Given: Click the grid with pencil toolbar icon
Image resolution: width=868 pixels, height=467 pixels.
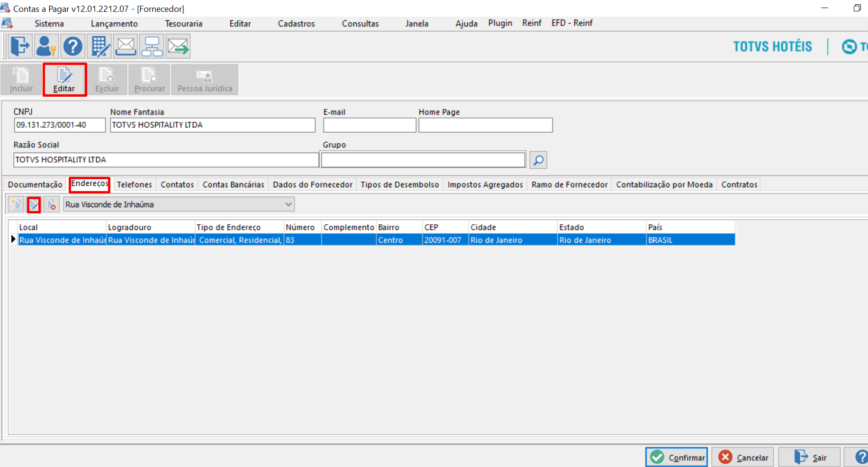Looking at the screenshot, I should (99, 46).
